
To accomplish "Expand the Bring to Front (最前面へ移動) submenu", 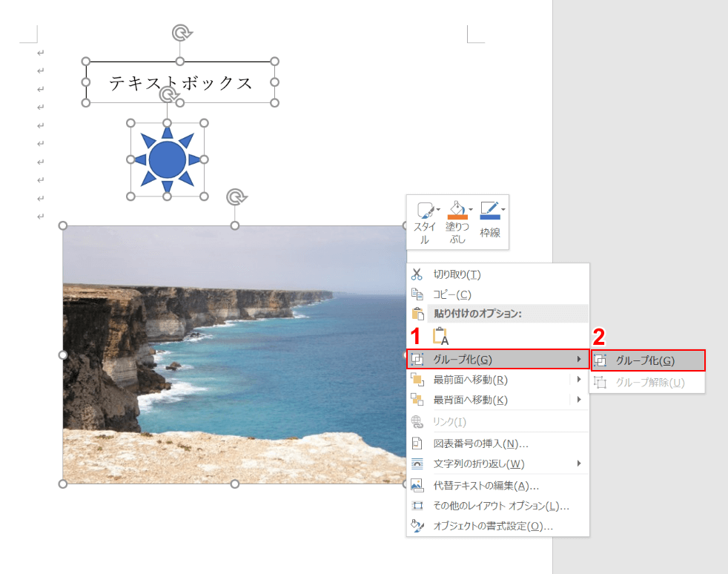I will point(579,380).
